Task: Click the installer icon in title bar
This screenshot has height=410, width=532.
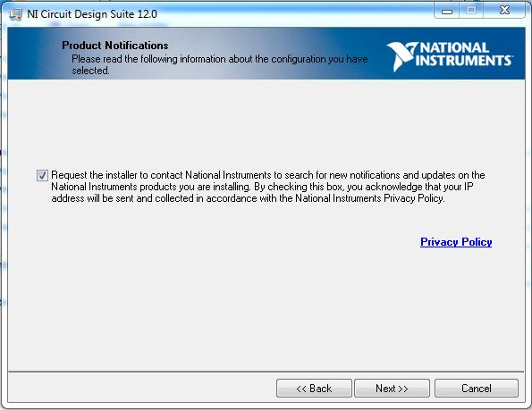Action: 15,14
